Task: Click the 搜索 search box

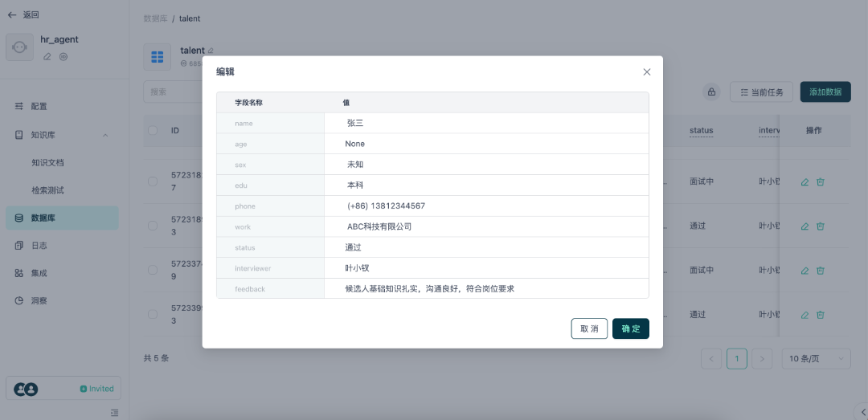Action: (x=173, y=92)
